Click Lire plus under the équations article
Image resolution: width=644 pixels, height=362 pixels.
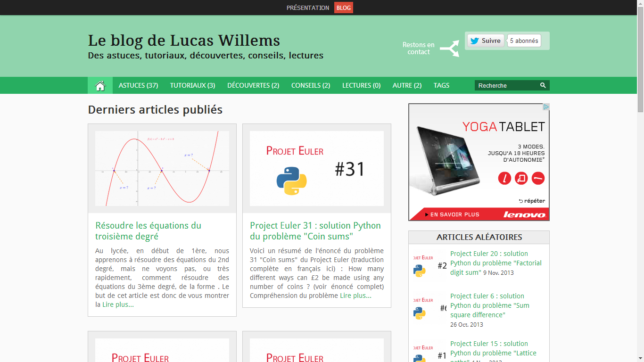coord(118,304)
